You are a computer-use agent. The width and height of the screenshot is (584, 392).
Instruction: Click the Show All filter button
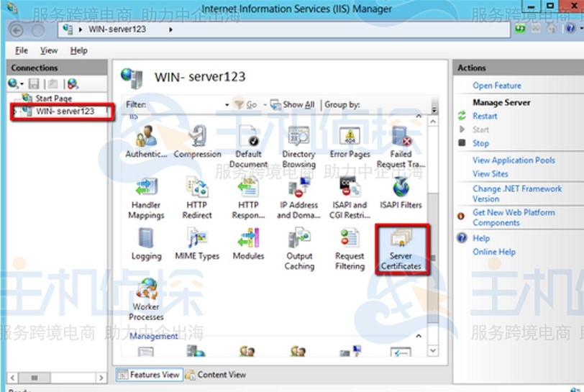293,105
